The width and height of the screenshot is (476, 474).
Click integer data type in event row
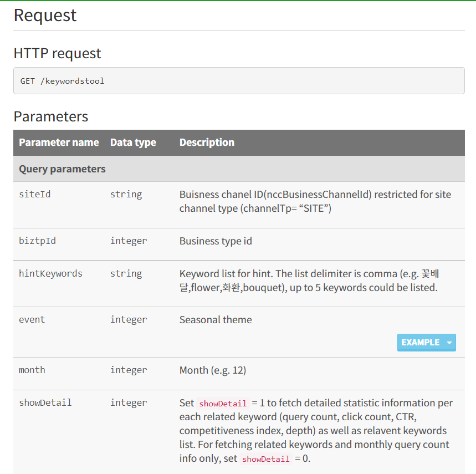(129, 320)
